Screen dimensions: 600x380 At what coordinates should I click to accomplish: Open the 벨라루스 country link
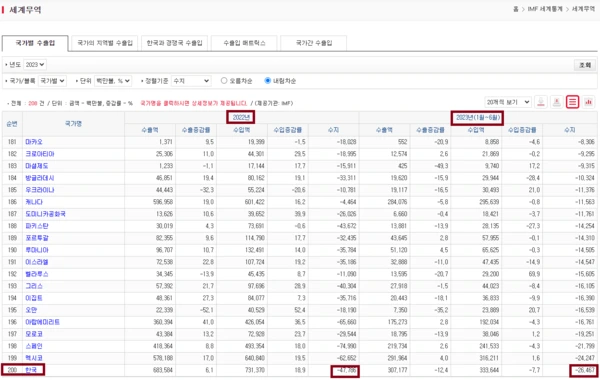pyautogui.click(x=37, y=274)
